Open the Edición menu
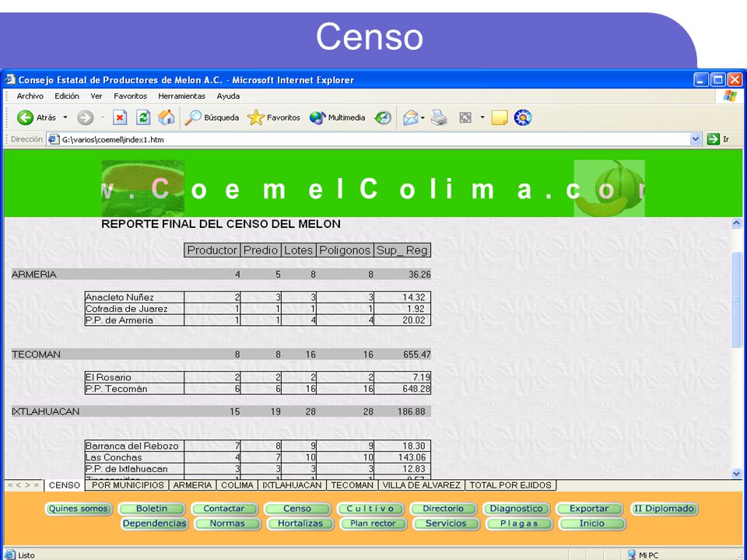The width and height of the screenshot is (747, 560). [67, 96]
